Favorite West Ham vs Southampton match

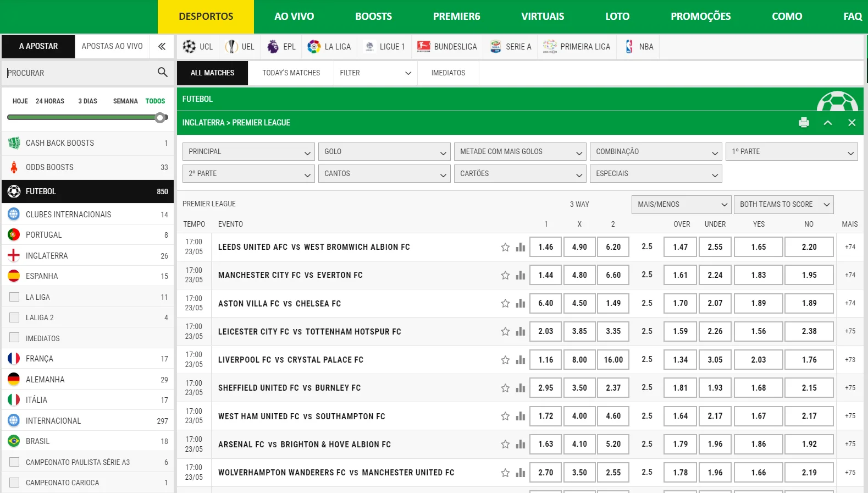pos(505,416)
